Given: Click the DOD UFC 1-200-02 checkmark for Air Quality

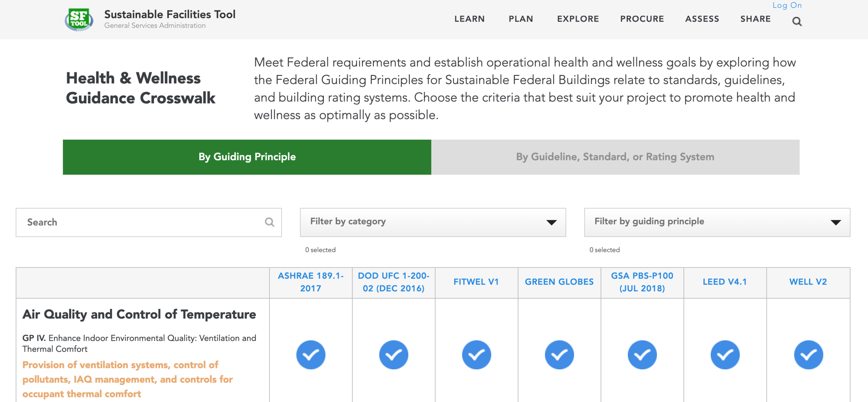Looking at the screenshot, I should coord(393,354).
